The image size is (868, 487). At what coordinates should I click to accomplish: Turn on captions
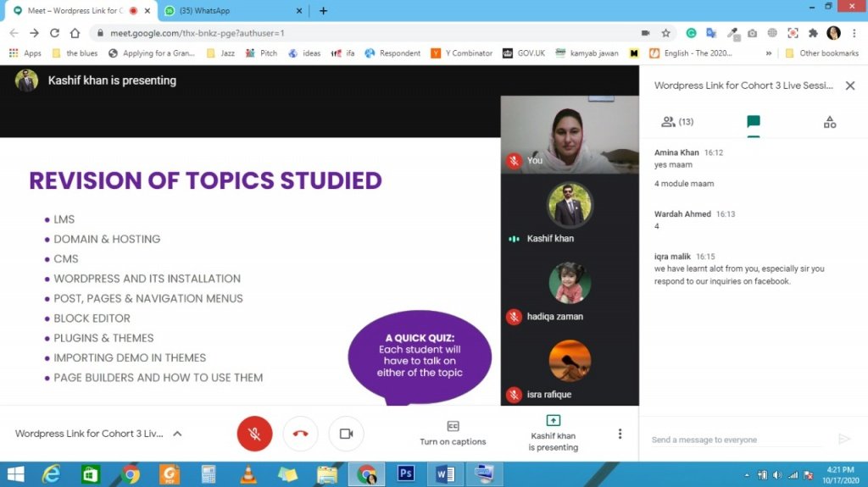(x=453, y=434)
